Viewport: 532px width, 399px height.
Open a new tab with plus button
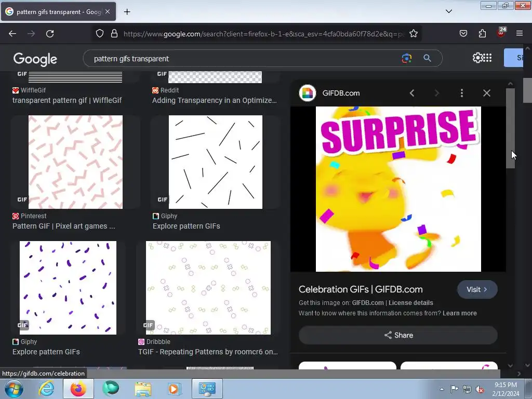point(127,12)
